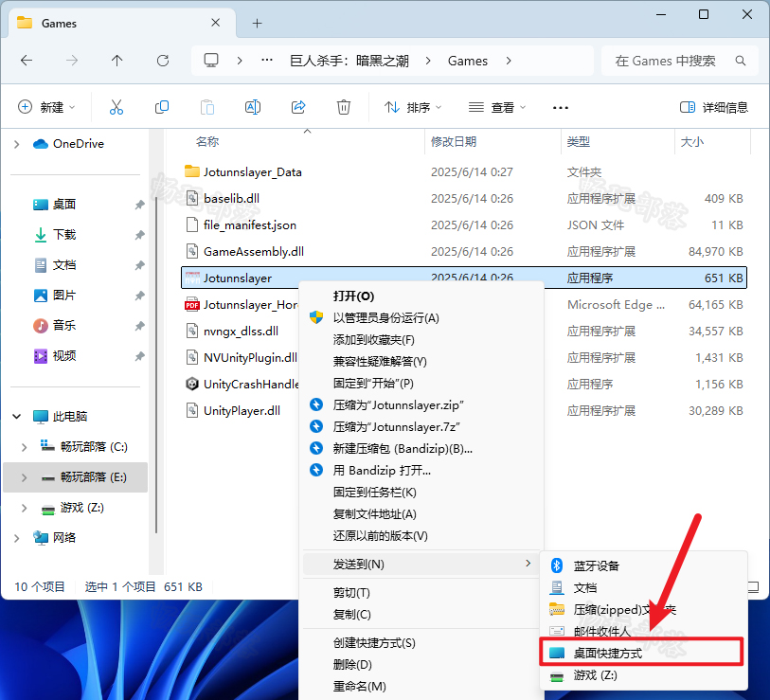Image resolution: width=770 pixels, height=700 pixels.
Task: Toggle the 详细信息 details pane
Action: (x=713, y=107)
